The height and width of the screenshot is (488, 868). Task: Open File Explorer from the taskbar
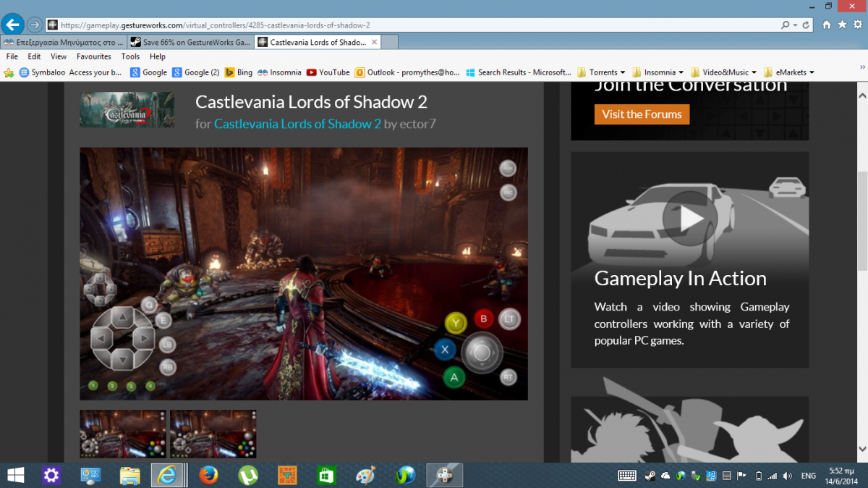(x=129, y=475)
